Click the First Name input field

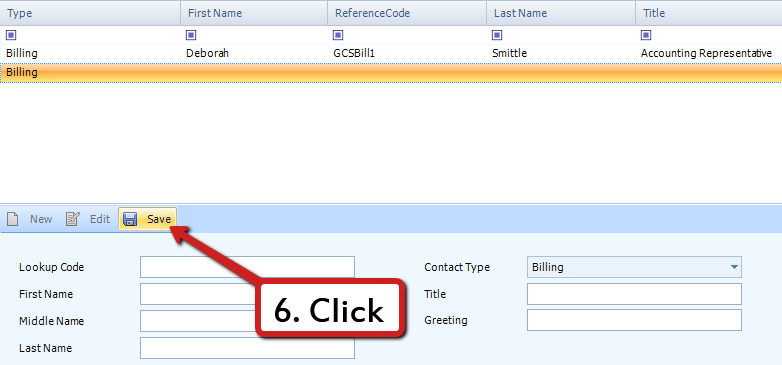(247, 294)
